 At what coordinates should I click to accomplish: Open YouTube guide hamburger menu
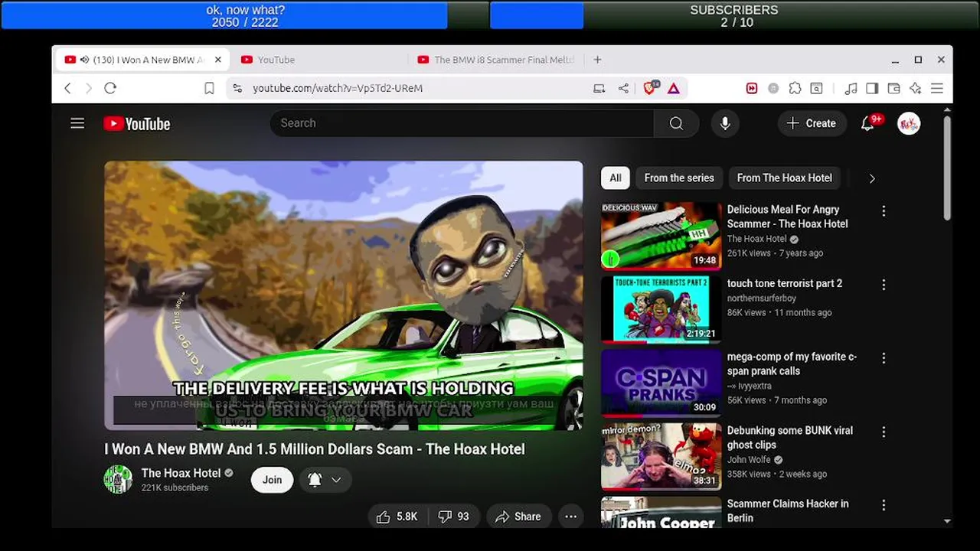[x=77, y=123]
